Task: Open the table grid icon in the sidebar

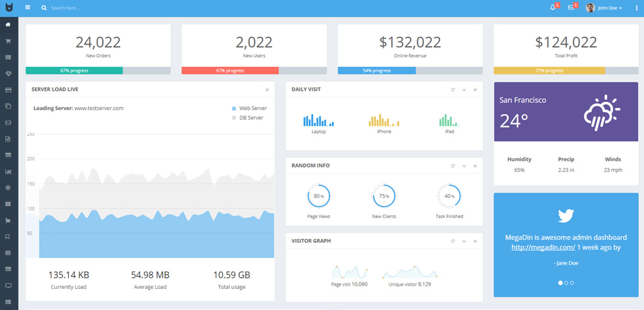Action: pyautogui.click(x=8, y=253)
